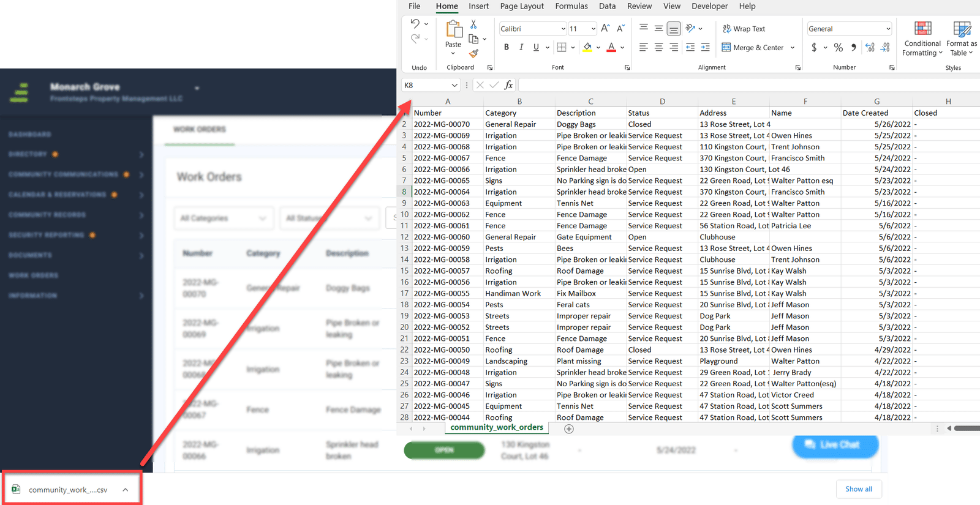Click the formula bar input field

pyautogui.click(x=748, y=85)
